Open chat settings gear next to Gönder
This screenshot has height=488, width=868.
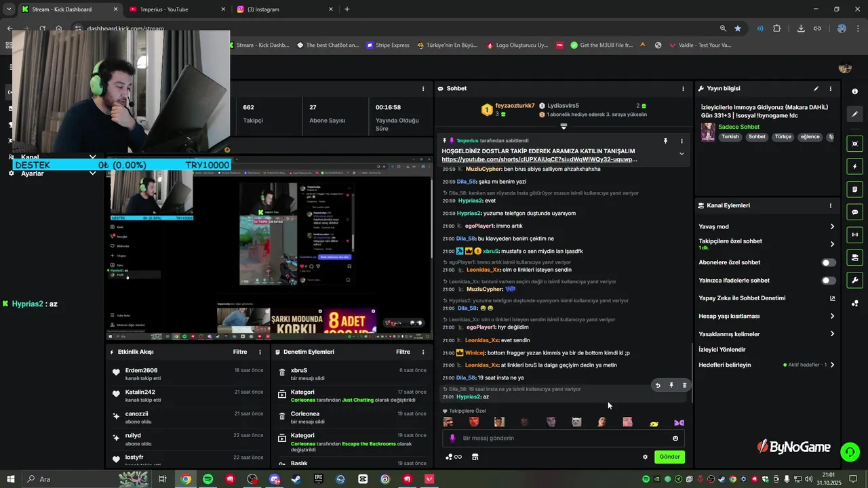pyautogui.click(x=645, y=457)
